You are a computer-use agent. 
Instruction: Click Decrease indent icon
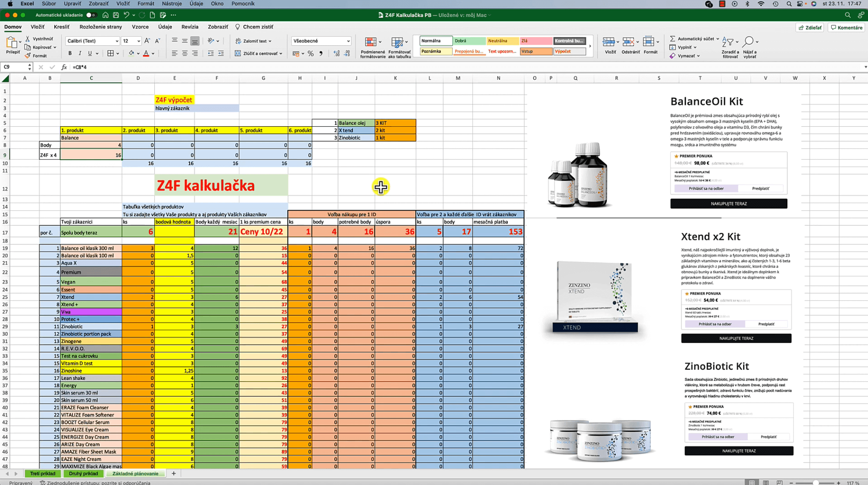coord(211,53)
